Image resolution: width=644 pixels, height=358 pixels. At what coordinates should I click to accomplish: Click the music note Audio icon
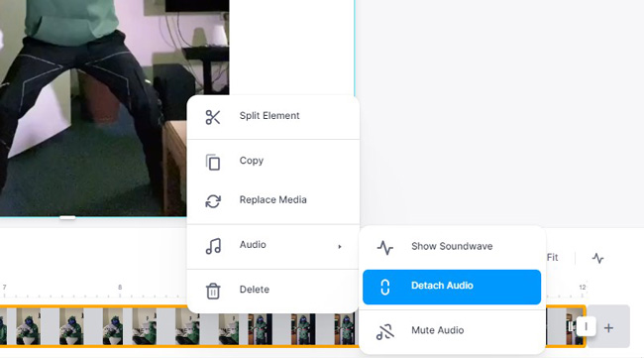pyautogui.click(x=213, y=246)
